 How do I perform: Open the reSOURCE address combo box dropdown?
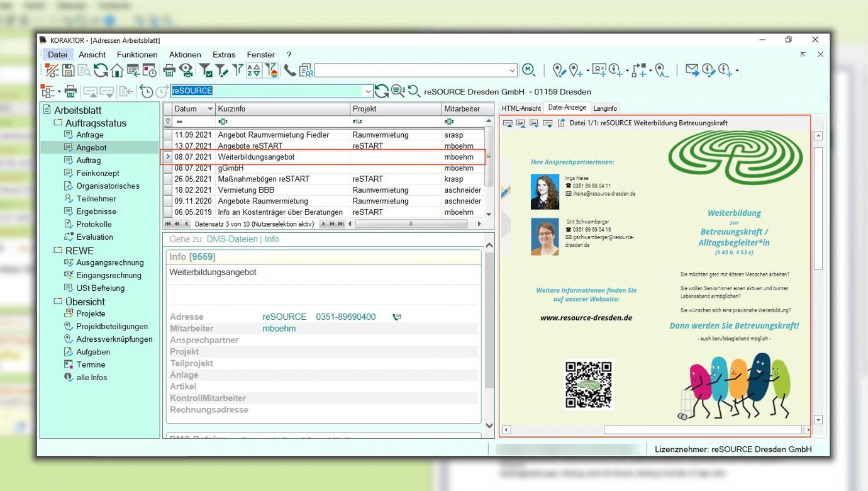pos(368,91)
